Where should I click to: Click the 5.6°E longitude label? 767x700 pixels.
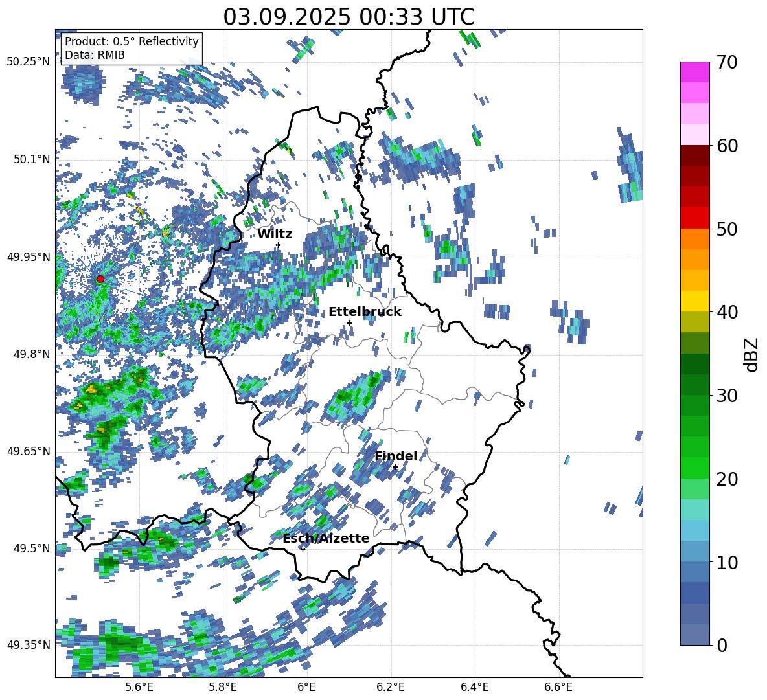(x=139, y=687)
